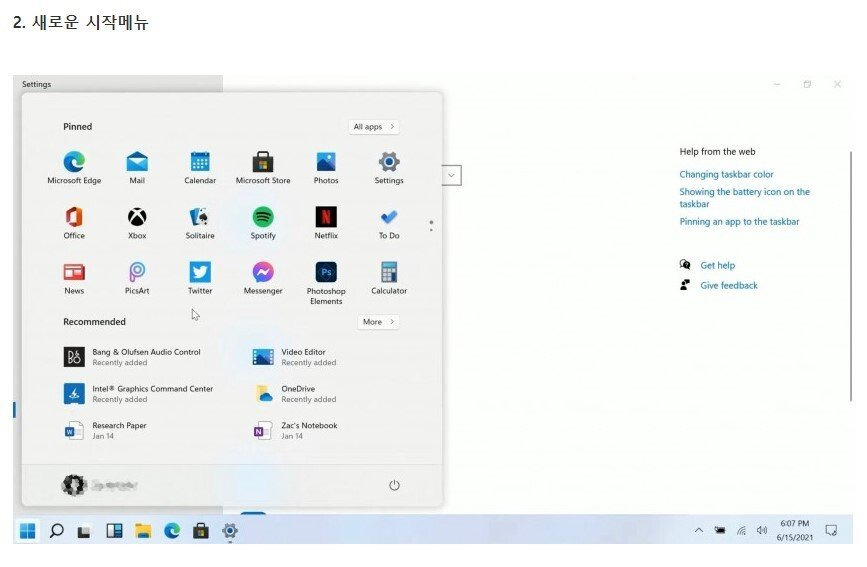
Task: Open Pinning an app to taskbar link
Action: 739,222
